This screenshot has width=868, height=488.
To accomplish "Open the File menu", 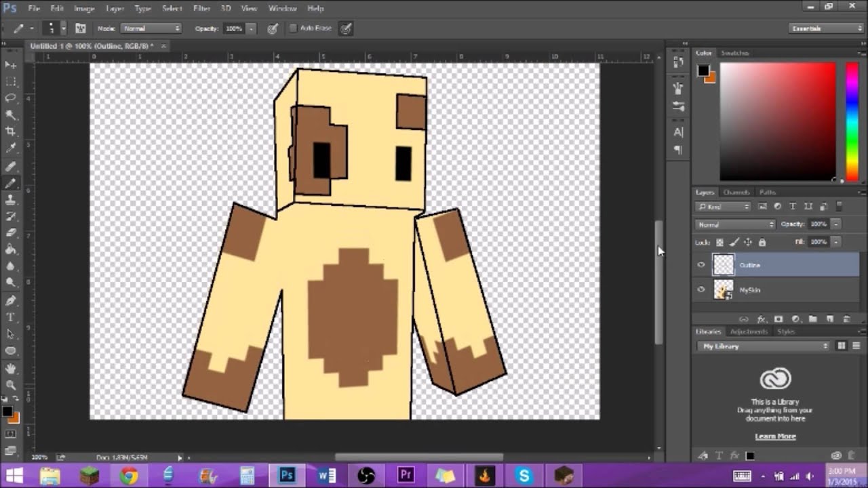I will click(x=34, y=8).
